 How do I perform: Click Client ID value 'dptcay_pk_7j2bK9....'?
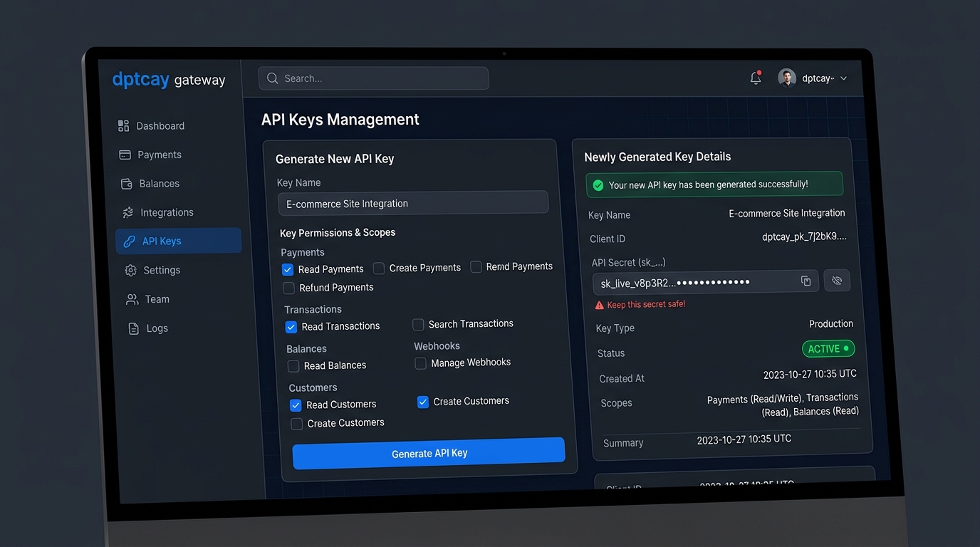point(804,236)
